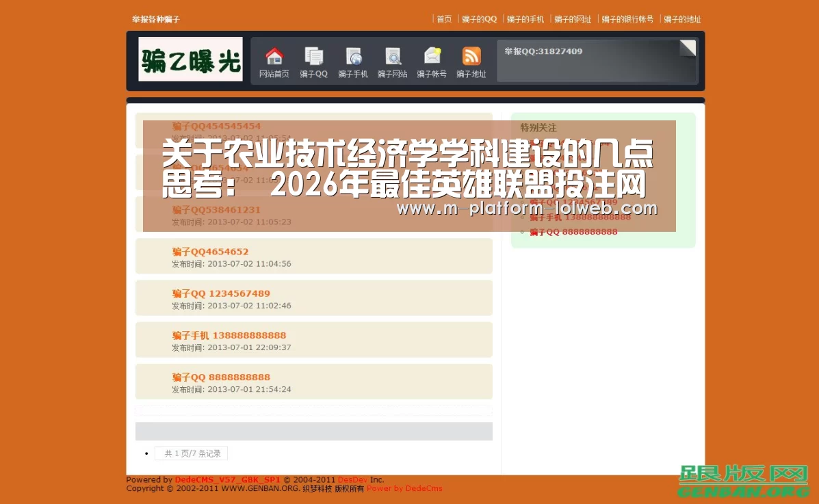Click the 特别关注 sidebar heading
819x504 pixels.
point(538,127)
